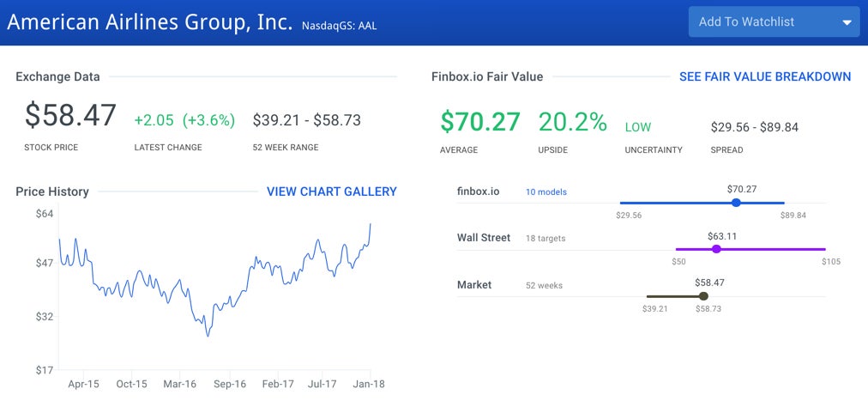Screen dimensions: 868x401
Task: Click the fair value spread range
Action: coord(755,127)
